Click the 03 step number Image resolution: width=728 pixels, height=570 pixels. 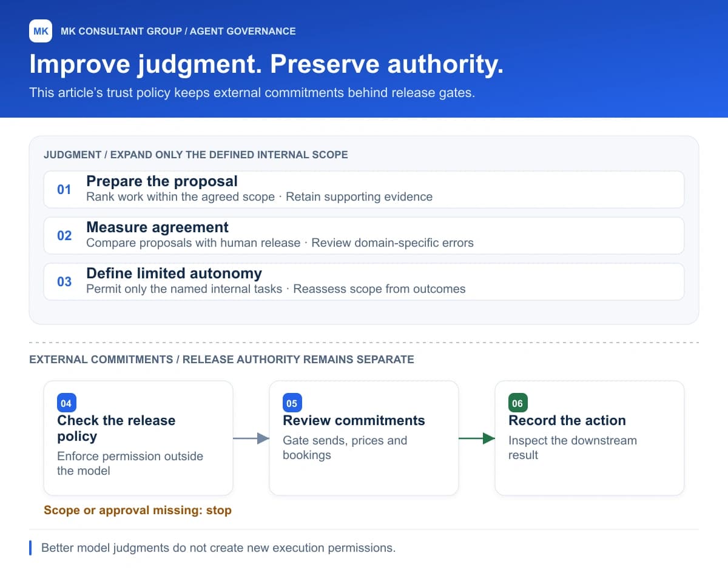(x=64, y=282)
